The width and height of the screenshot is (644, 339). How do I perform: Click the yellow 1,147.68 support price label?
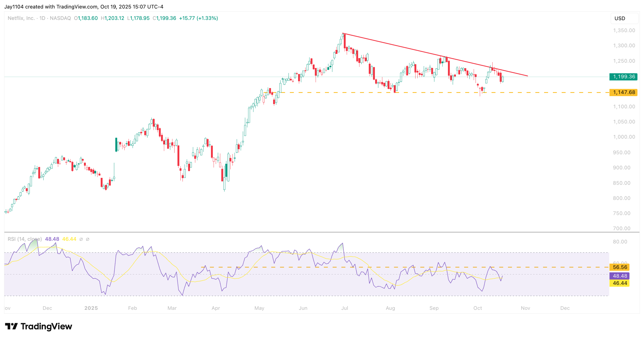pyautogui.click(x=623, y=92)
